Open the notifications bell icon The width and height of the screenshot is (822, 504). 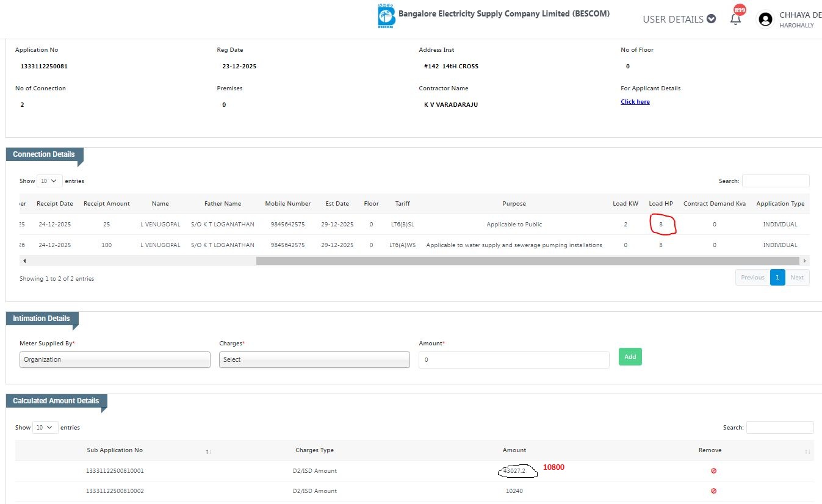pyautogui.click(x=735, y=19)
